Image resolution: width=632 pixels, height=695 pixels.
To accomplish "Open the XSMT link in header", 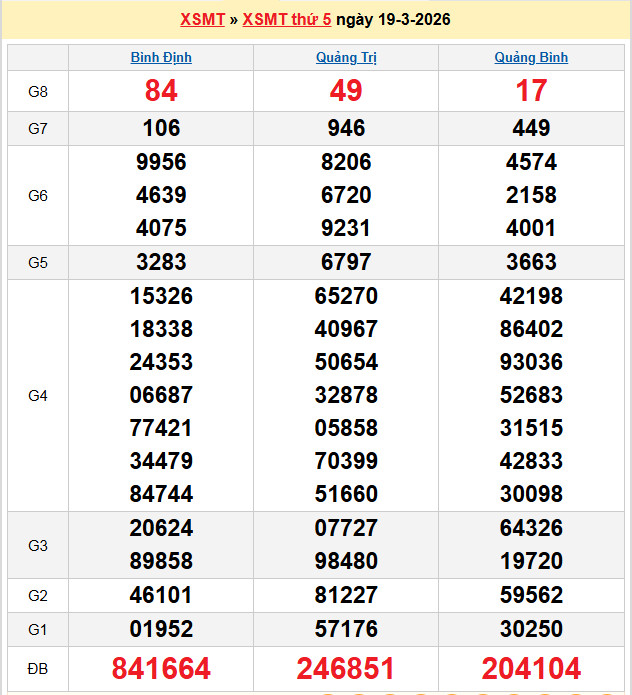I will (202, 20).
